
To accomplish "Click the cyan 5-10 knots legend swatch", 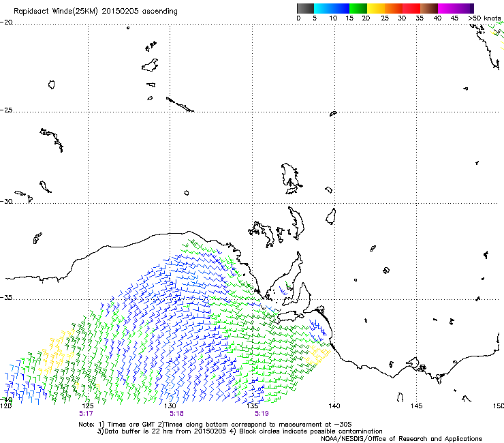I will click(323, 9).
